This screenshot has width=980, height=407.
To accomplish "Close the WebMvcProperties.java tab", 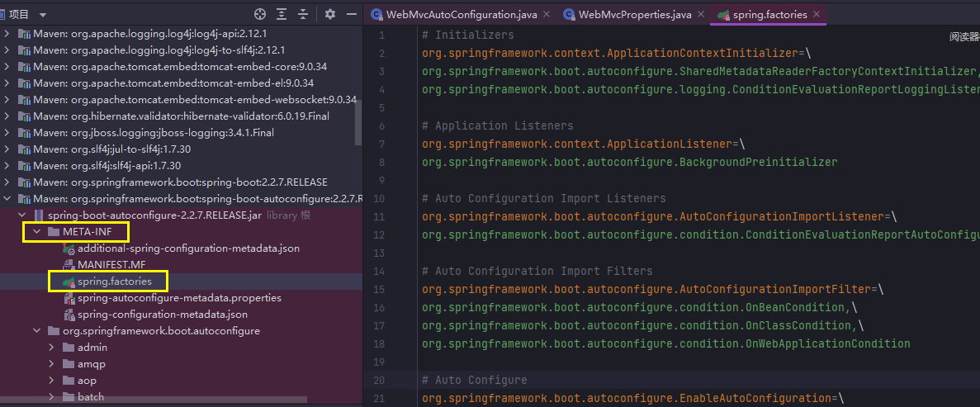I will pos(700,14).
